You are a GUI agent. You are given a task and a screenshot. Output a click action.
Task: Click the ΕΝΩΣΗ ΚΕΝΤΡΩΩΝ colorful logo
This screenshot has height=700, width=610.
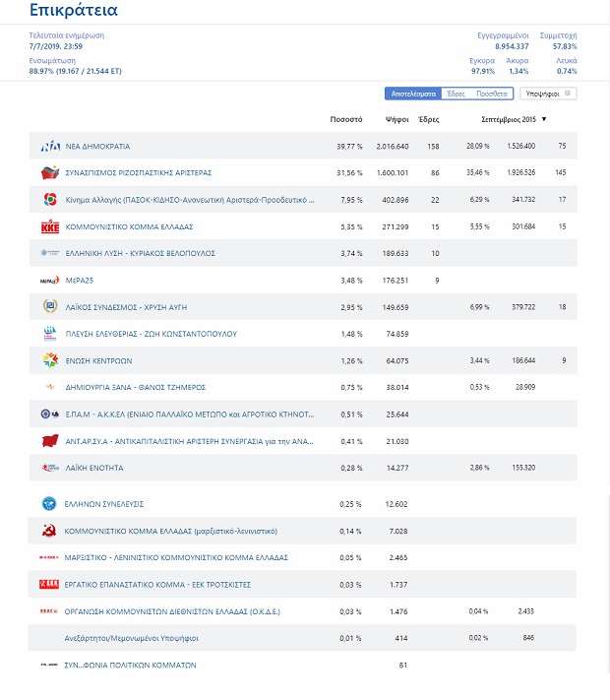[x=50, y=360]
